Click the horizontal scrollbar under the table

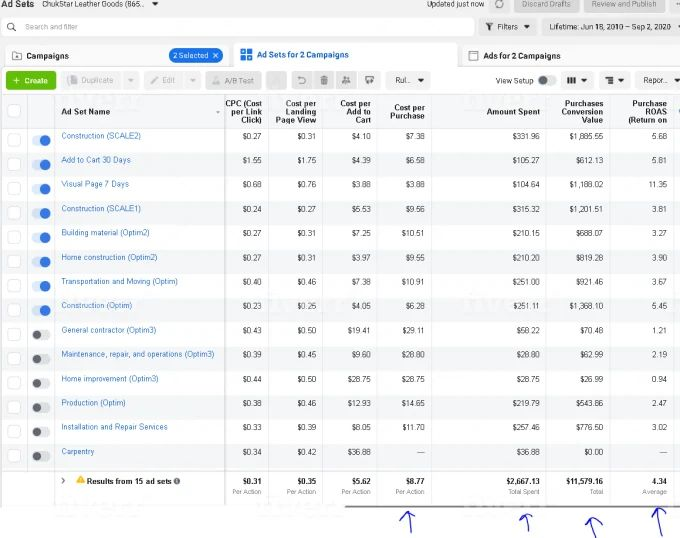pyautogui.click(x=512, y=506)
